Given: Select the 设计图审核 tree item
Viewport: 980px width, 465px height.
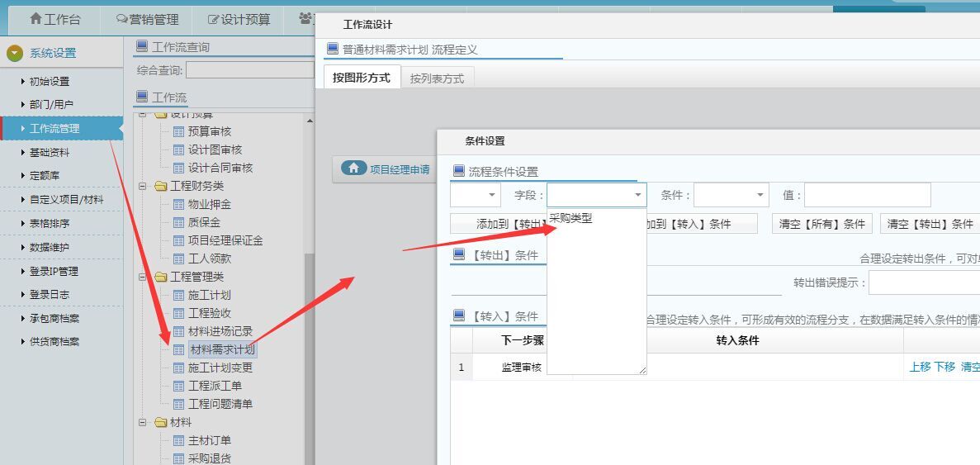Looking at the screenshot, I should [215, 150].
